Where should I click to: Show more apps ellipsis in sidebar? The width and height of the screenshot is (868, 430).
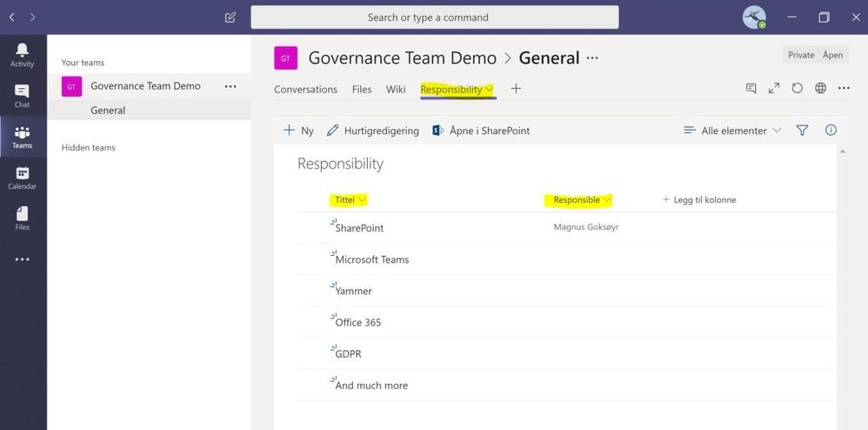(22, 259)
